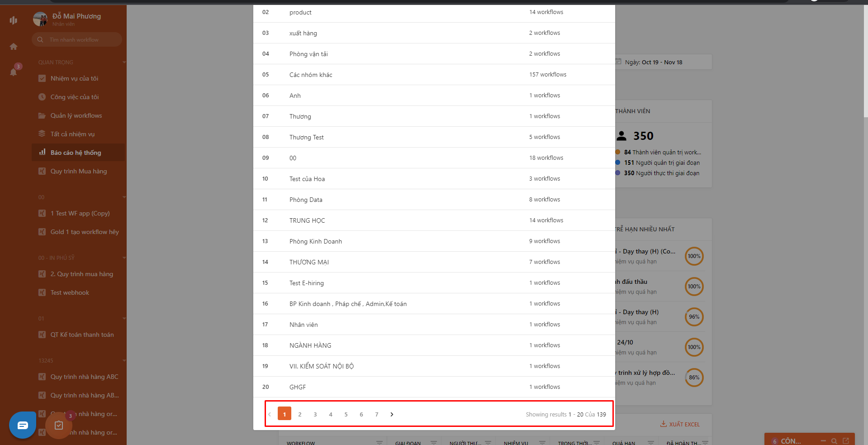
Task: Click 'XUẤT EXCEL' export button
Action: (x=680, y=424)
